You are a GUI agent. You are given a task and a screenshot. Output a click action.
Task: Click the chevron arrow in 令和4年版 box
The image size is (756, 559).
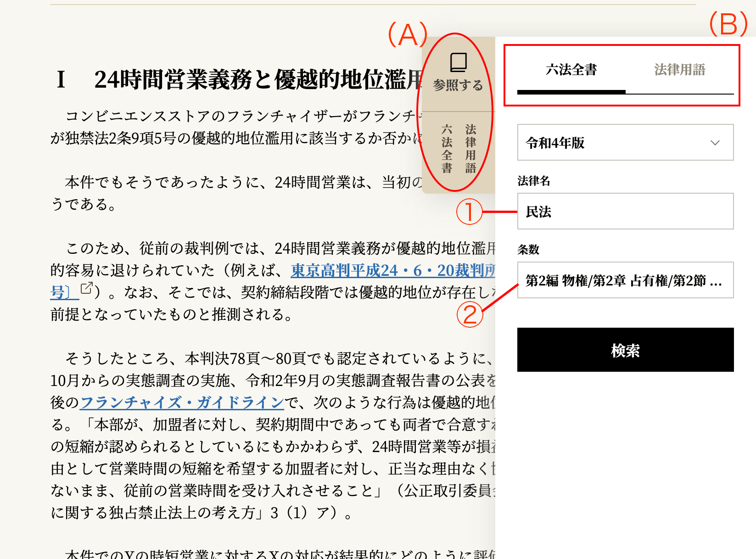pos(715,143)
